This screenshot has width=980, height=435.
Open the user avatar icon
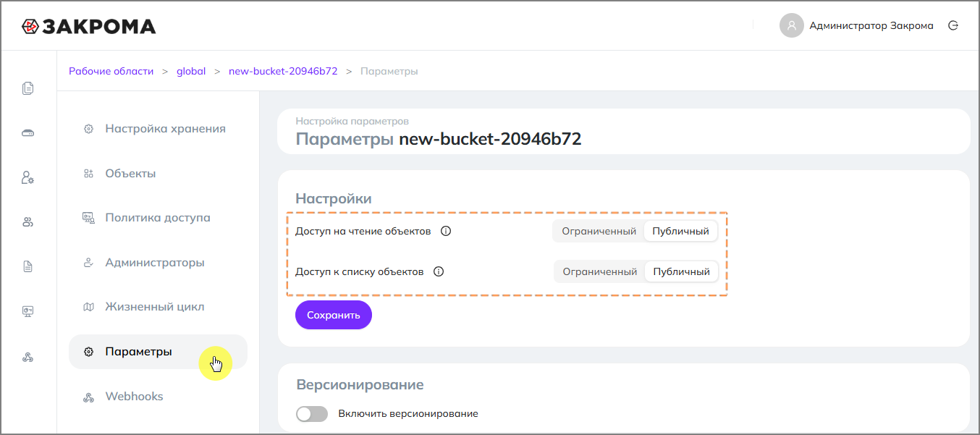point(792,25)
